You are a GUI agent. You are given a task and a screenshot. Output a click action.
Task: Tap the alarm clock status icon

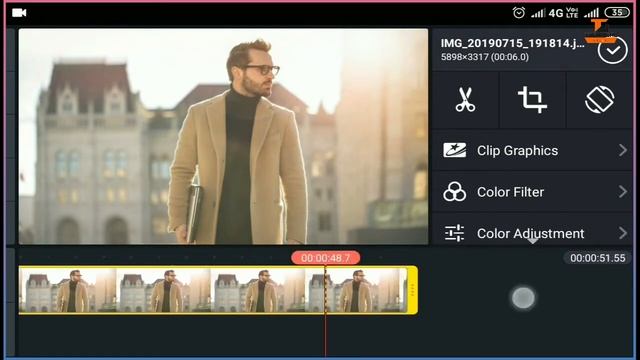tap(519, 13)
